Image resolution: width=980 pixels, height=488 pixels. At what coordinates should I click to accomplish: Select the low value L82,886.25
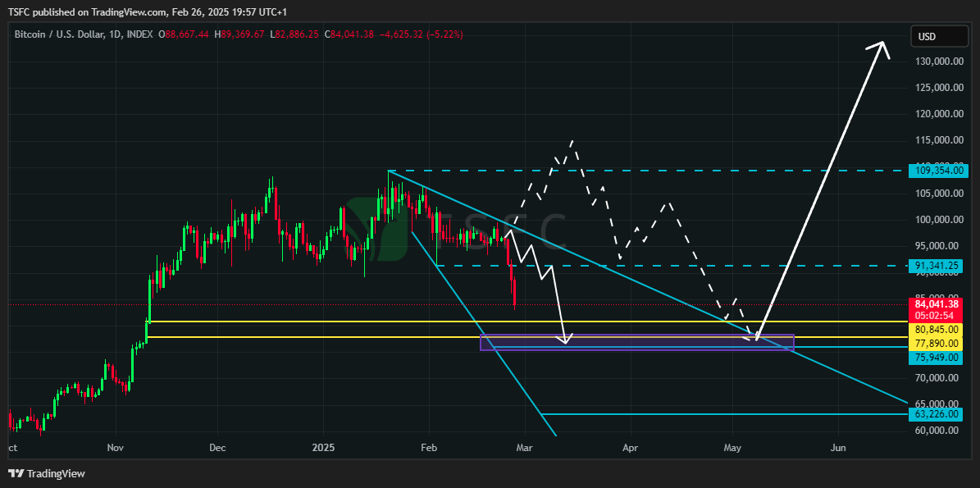pos(295,35)
